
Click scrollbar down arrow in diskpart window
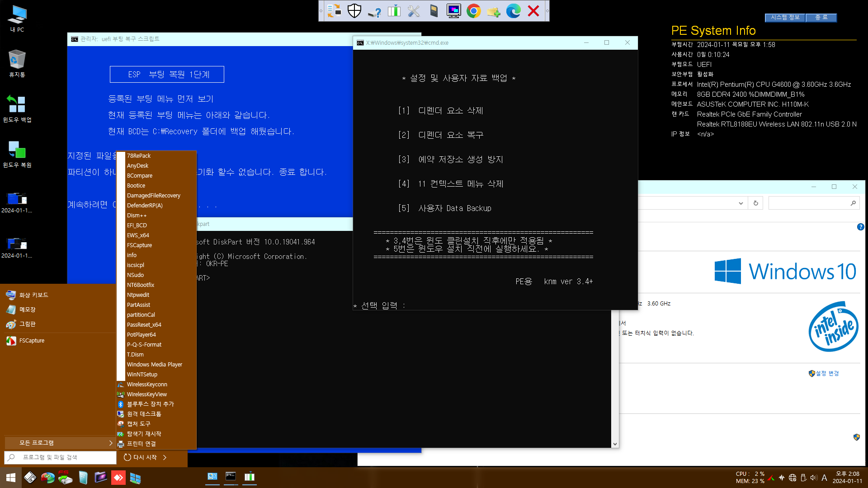615,444
